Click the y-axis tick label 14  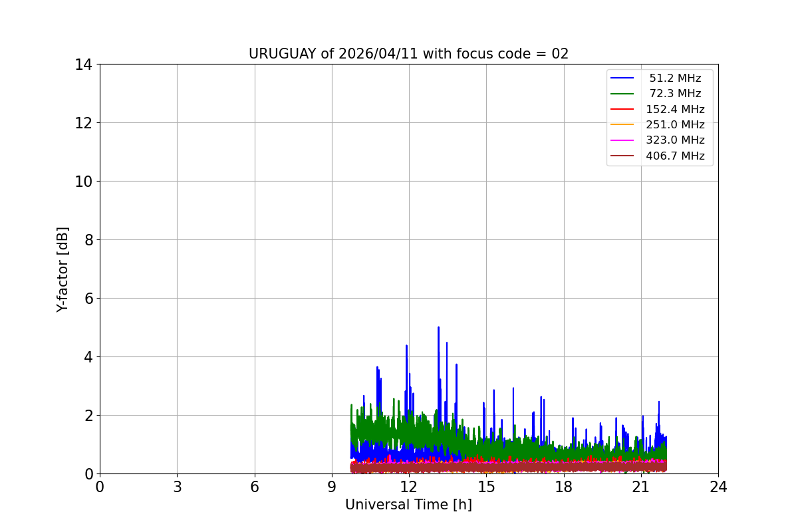click(83, 65)
